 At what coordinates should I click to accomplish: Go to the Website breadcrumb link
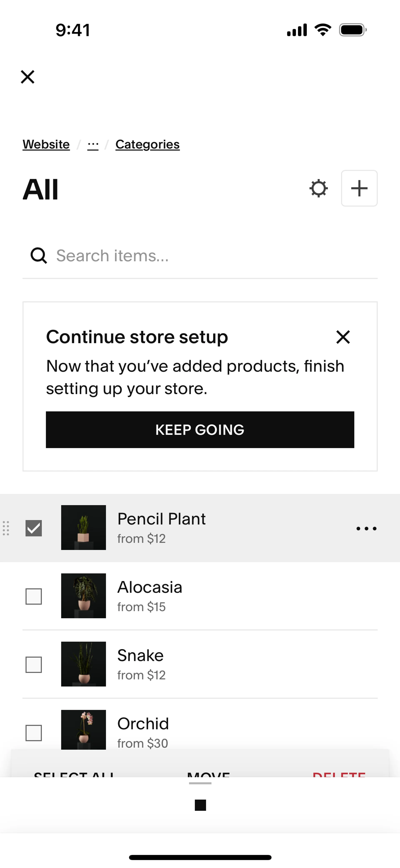pyautogui.click(x=46, y=145)
